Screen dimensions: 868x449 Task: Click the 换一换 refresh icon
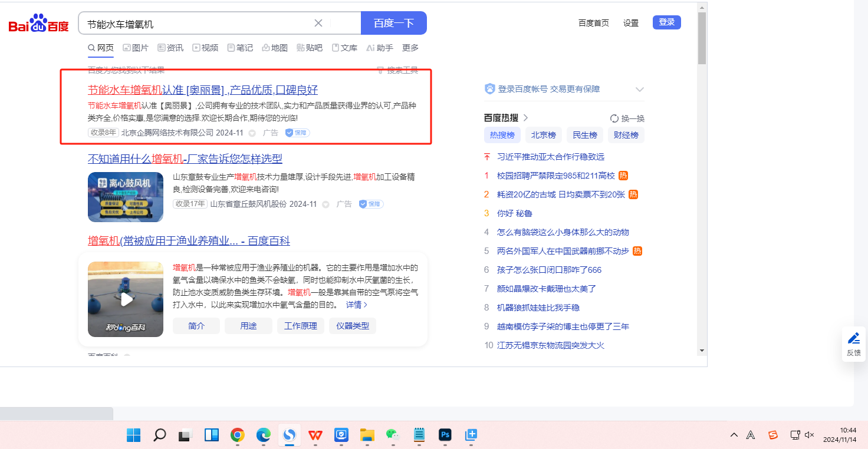coord(614,118)
